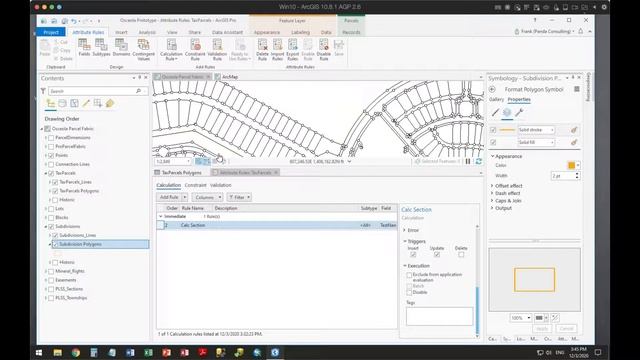Open the Symbol structure wrench tab
This screenshot has width=640, height=360.
coord(519,113)
